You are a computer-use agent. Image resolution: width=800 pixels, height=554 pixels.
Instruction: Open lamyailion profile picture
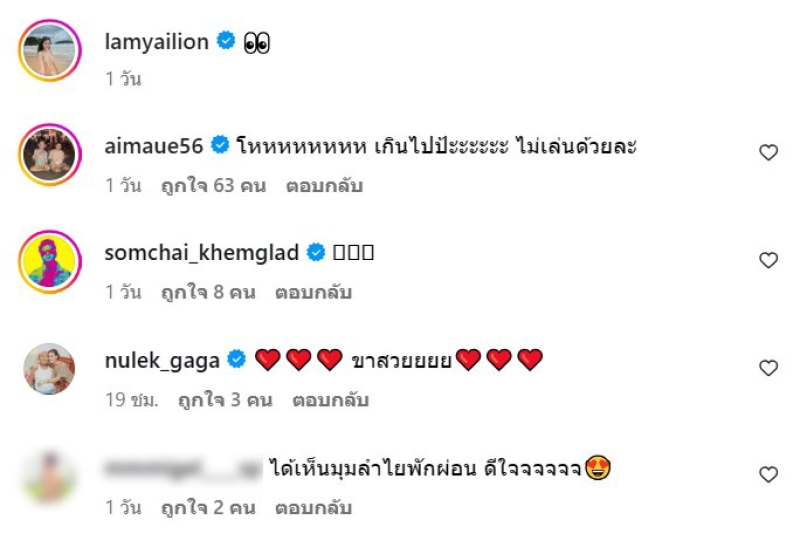49,49
